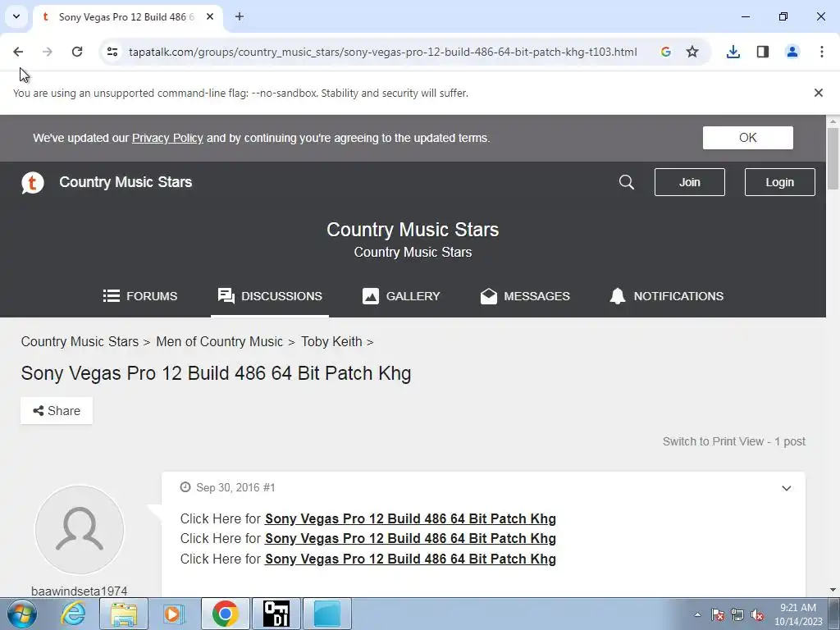This screenshot has height=630, width=840.
Task: Go to Men of Country Music breadcrumb
Action: click(x=219, y=341)
